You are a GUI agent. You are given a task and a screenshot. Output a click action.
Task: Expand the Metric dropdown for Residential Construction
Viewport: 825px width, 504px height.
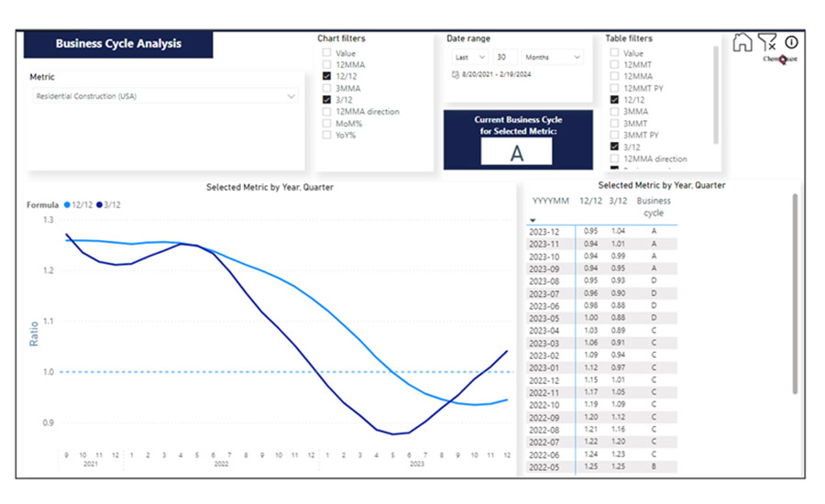point(291,95)
